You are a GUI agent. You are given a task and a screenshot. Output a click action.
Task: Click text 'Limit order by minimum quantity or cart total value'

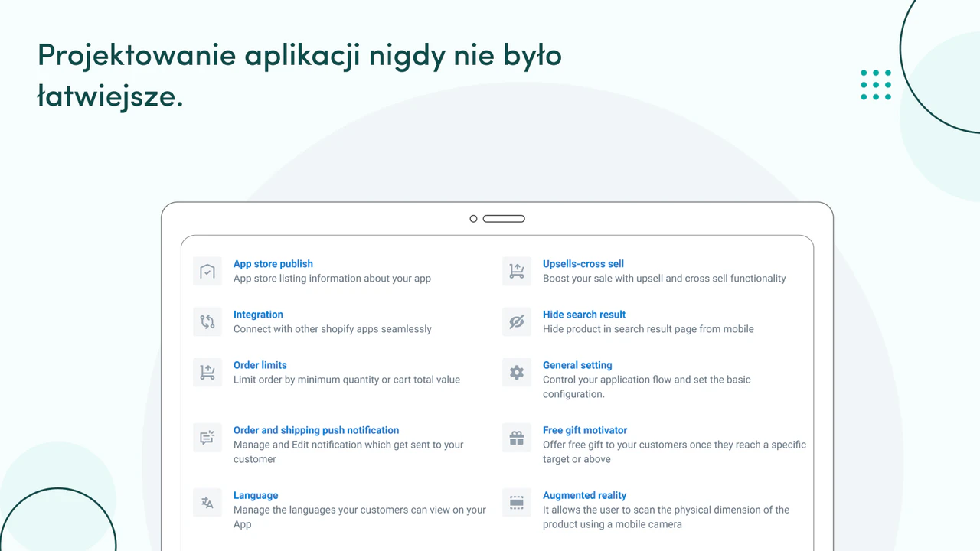pos(347,380)
